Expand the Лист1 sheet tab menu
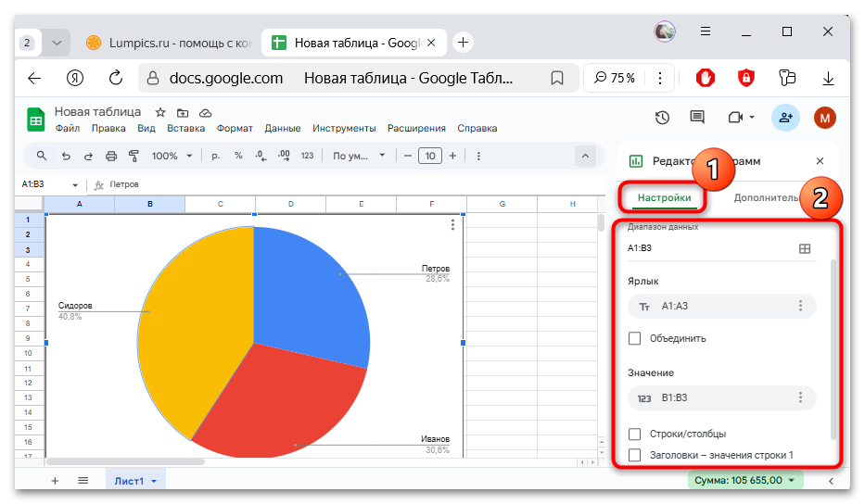This screenshot has width=865, height=504. [153, 481]
